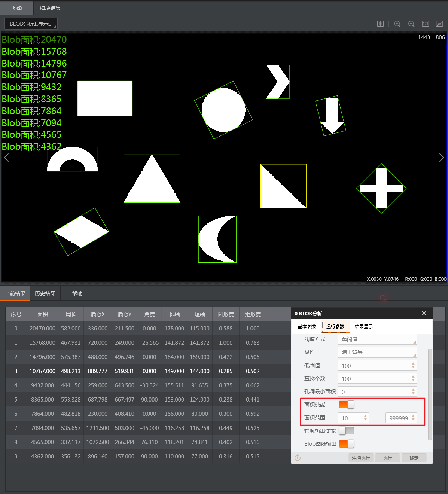The width and height of the screenshot is (448, 494).
Task: Click the fit-to-window scale icon
Action: 439,24
